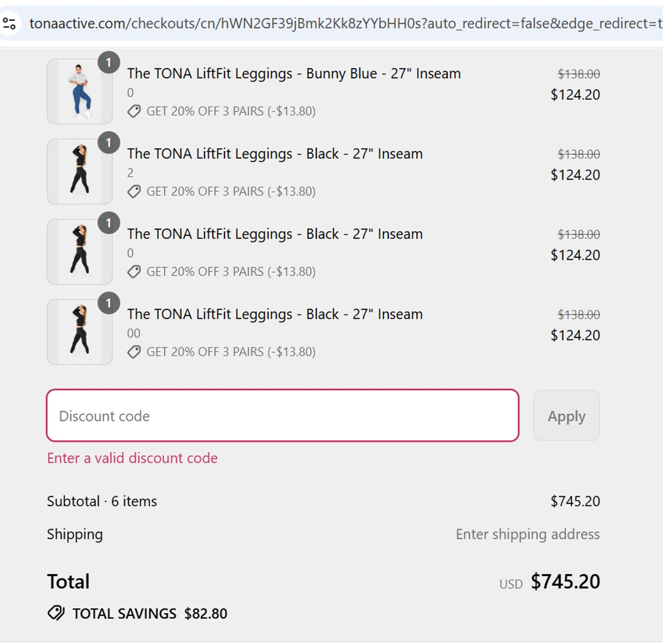Apply the discount code
Viewport: 663px width, 644px height.
pos(566,415)
